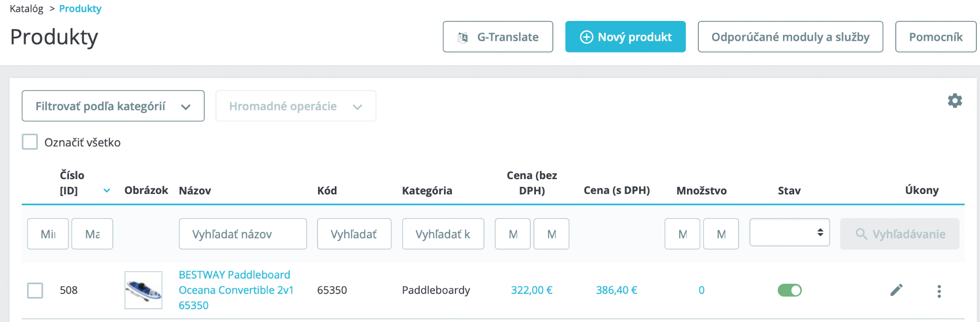The width and height of the screenshot is (980, 322).
Task: Open the Stav filter select box
Action: click(789, 232)
